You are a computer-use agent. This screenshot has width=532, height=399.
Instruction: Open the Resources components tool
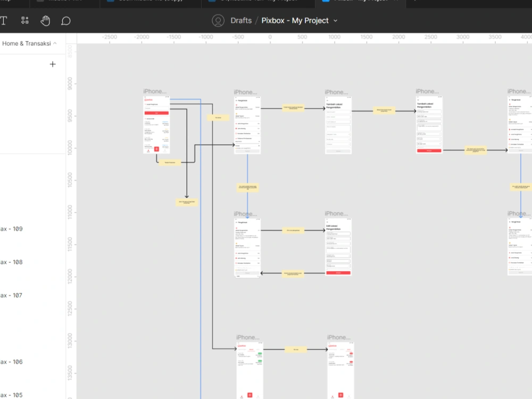[25, 20]
